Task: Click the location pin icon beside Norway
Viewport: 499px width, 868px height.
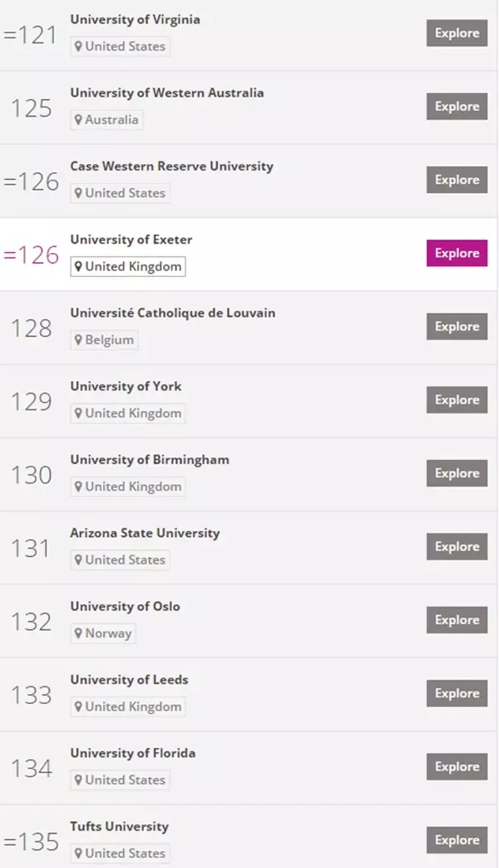Action: (x=78, y=633)
